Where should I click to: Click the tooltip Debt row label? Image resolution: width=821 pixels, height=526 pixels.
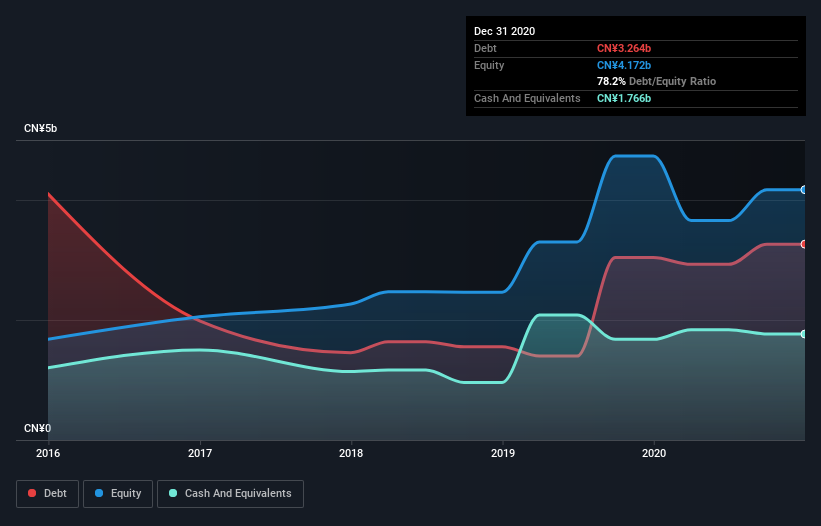[x=485, y=48]
